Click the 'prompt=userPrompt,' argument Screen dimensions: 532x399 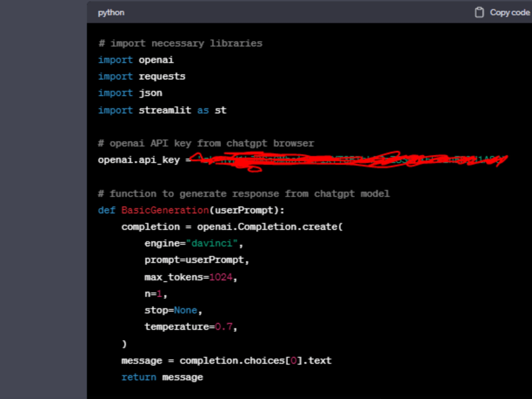pyautogui.click(x=197, y=260)
